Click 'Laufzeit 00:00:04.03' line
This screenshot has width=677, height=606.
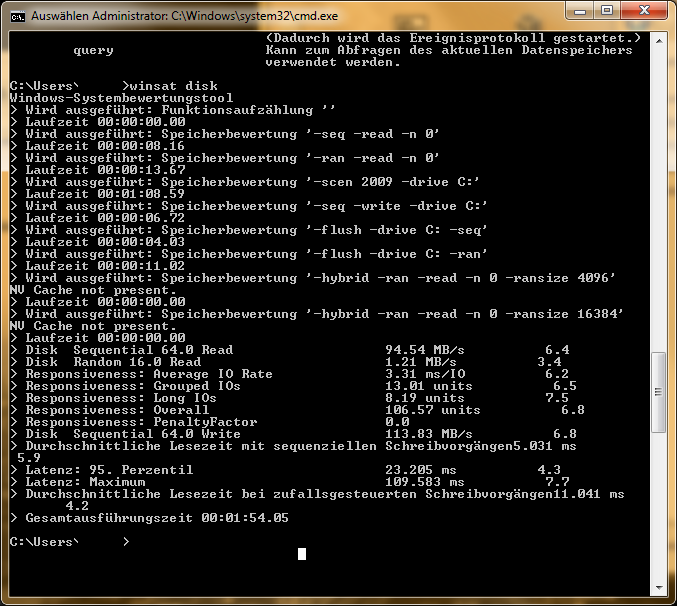97,242
